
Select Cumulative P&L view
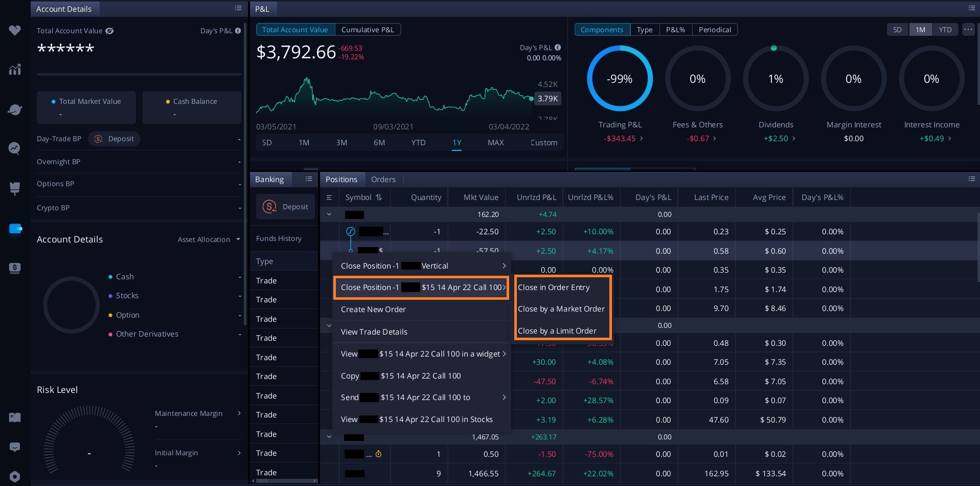pos(368,30)
